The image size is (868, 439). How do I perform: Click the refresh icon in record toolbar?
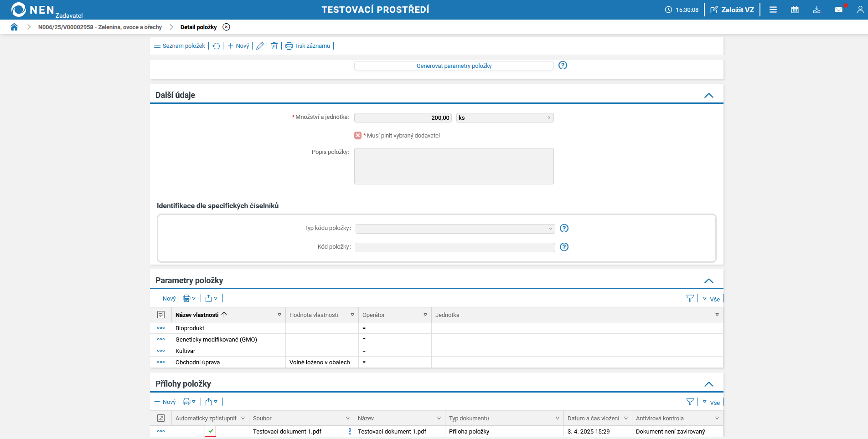tap(217, 46)
